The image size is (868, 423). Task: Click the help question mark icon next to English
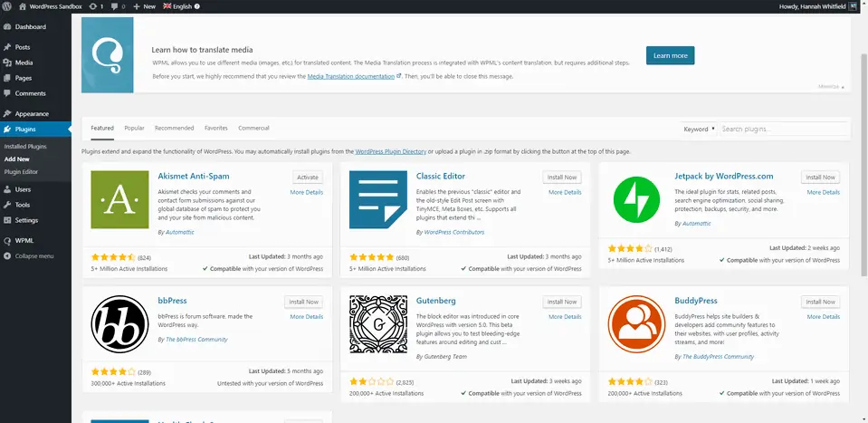coord(197,6)
